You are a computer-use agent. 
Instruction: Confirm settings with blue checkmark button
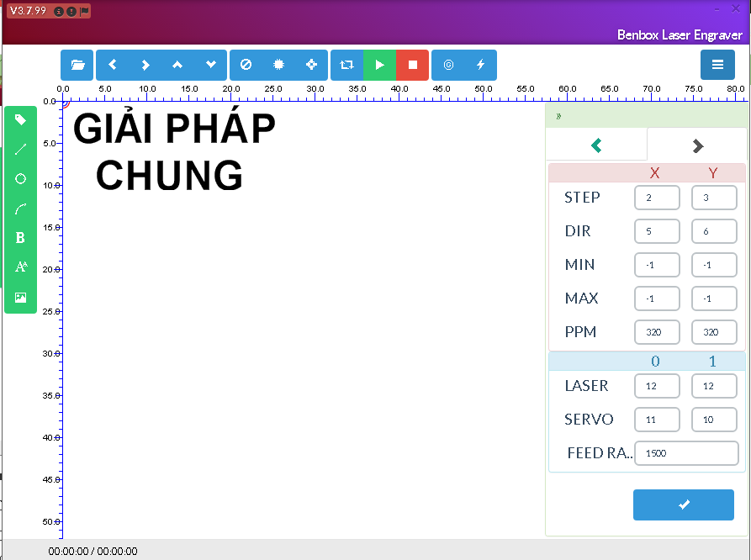pos(684,505)
